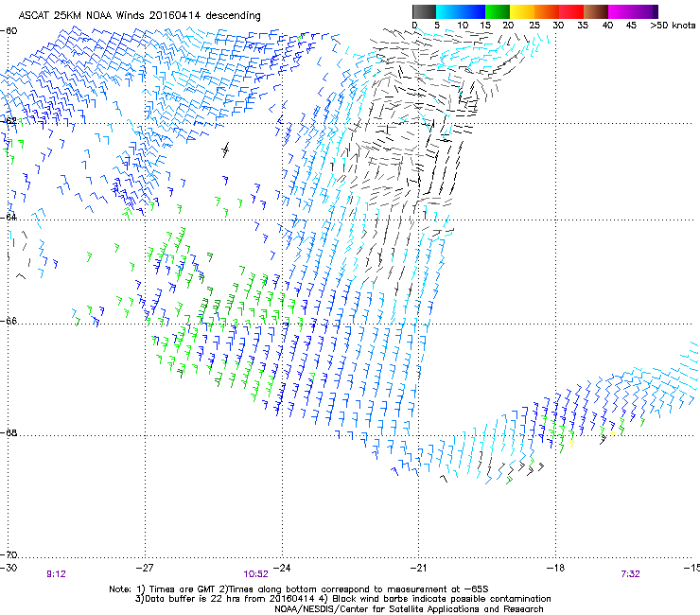Click the red 30-35 knots legend segment
This screenshot has height=615, width=700.
(x=571, y=11)
